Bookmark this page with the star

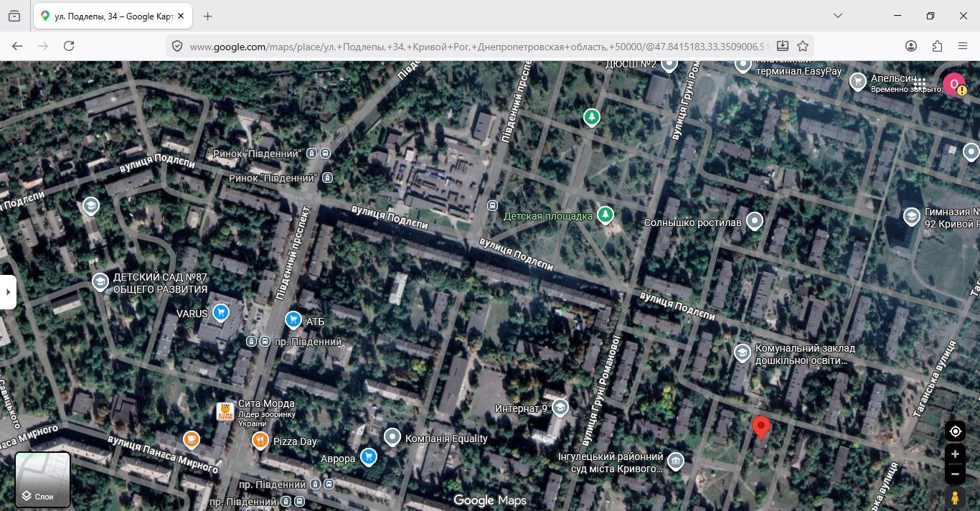[x=803, y=46]
